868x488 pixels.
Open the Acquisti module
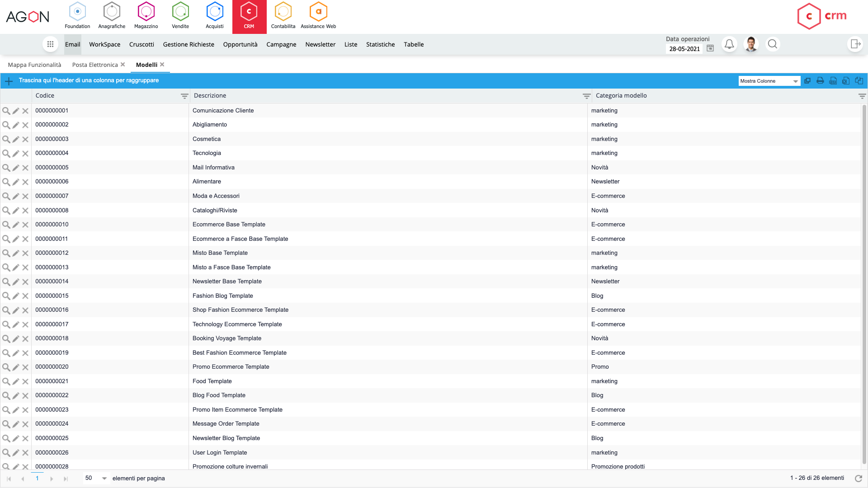215,16
